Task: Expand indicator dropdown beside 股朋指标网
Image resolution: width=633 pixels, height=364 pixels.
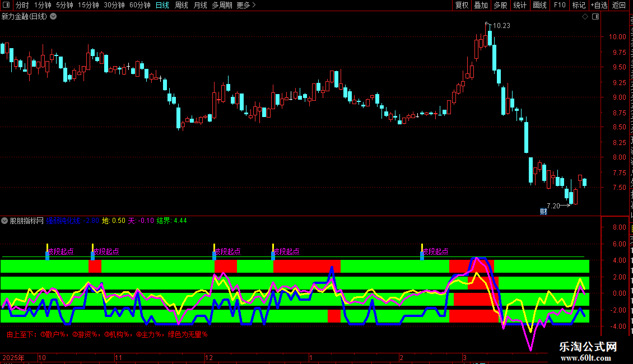Action: (4, 221)
